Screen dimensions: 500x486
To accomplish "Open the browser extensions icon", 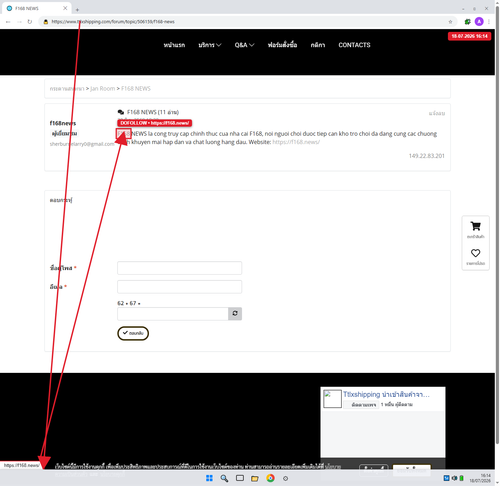I will pos(467,22).
